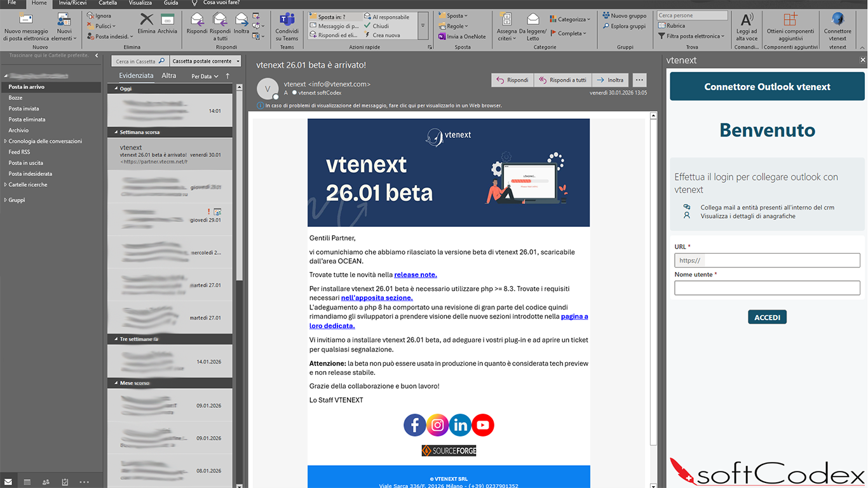Expand the Cartelle ricerche folder
Image resolution: width=868 pixels, height=488 pixels.
(x=6, y=184)
